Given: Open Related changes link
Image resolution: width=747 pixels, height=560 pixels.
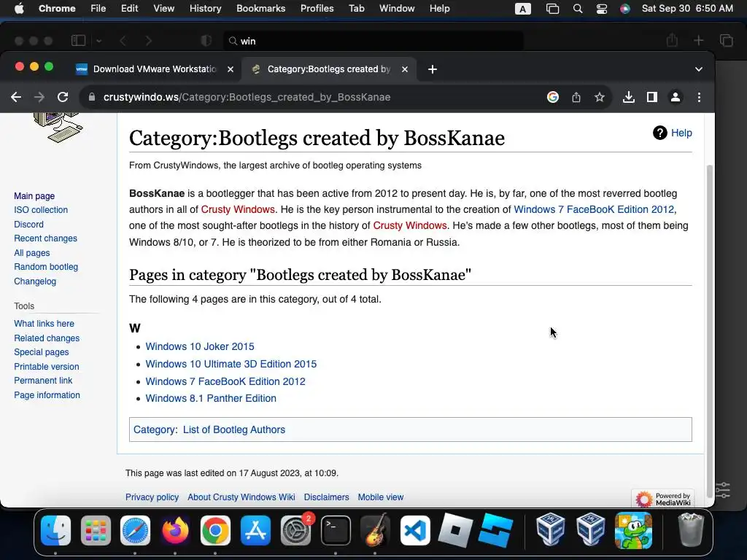Looking at the screenshot, I should 47,338.
